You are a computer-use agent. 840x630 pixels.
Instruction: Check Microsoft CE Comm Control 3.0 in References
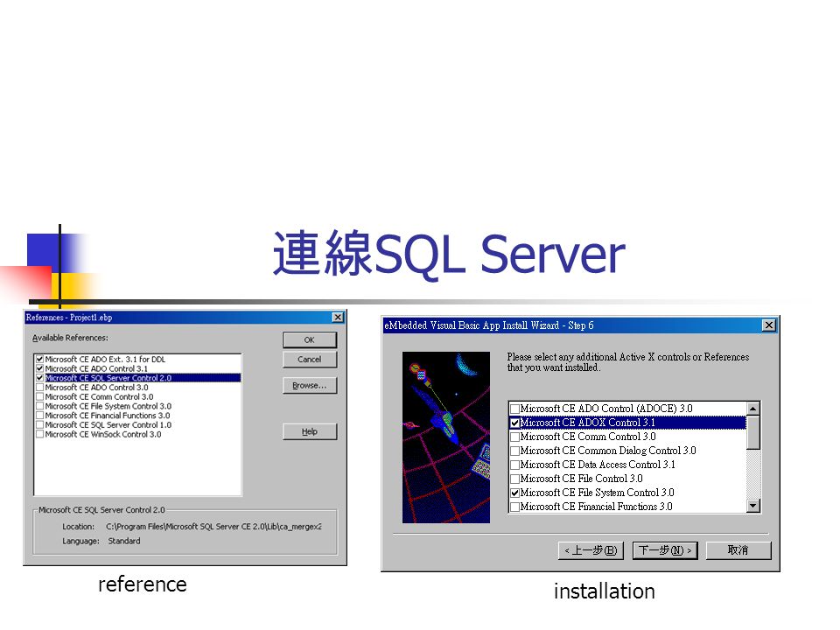(x=39, y=397)
